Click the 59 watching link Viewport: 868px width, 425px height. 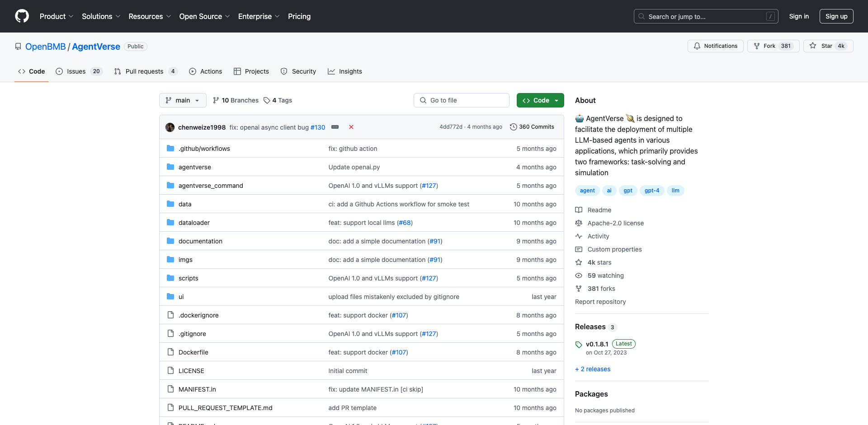point(599,276)
